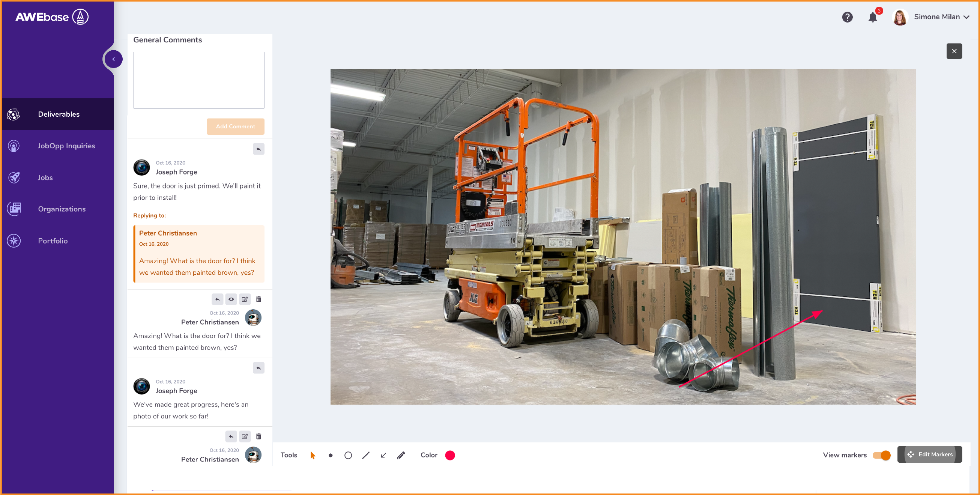Select the arrow drawing tool
The height and width of the screenshot is (495, 980).
tap(383, 455)
